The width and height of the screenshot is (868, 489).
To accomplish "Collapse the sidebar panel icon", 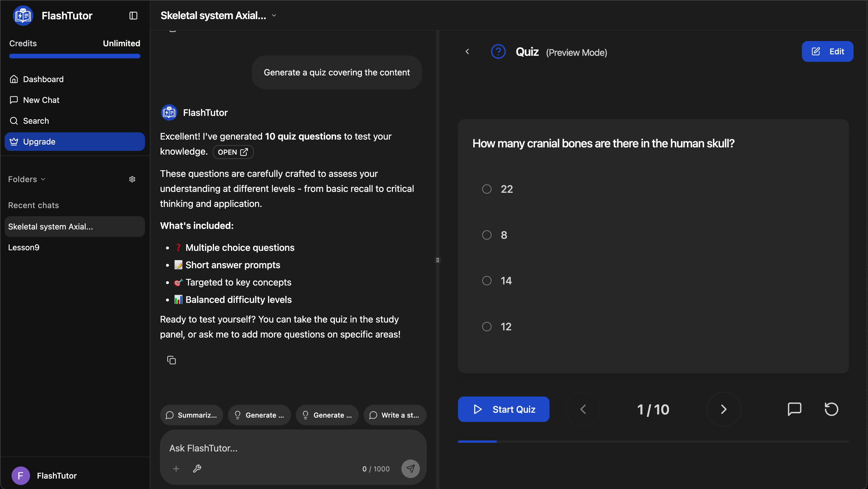I will tap(133, 16).
